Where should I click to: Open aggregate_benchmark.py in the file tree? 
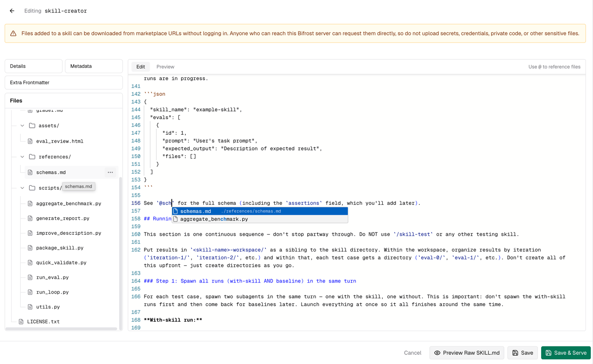click(x=69, y=203)
